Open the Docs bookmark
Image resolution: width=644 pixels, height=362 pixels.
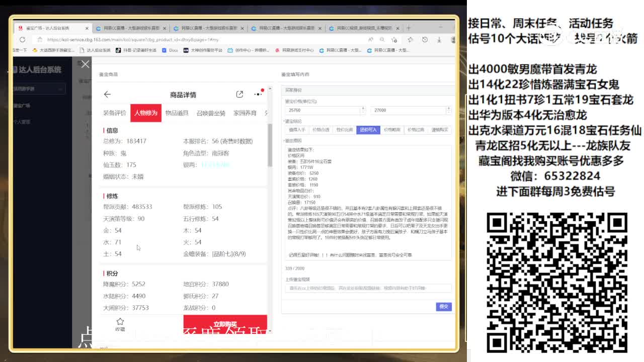point(171,50)
